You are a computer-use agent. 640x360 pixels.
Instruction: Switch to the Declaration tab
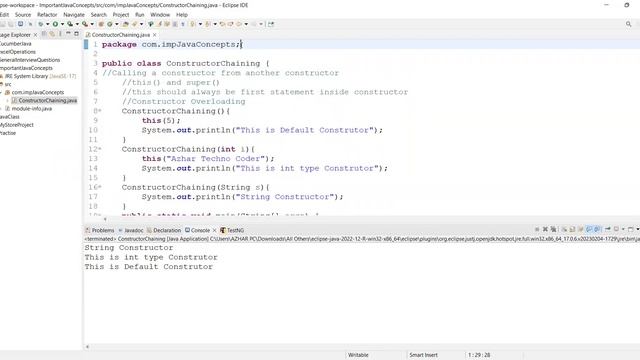tap(164, 230)
